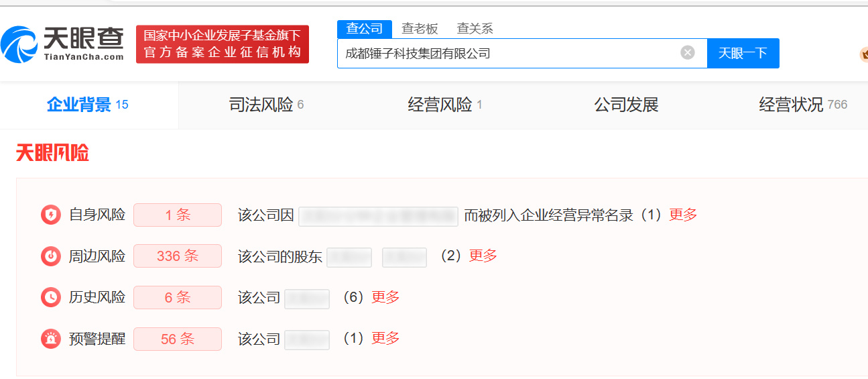Click 更多 link in 自身风险 row
Viewport: 868px width, 379px height.
(683, 215)
